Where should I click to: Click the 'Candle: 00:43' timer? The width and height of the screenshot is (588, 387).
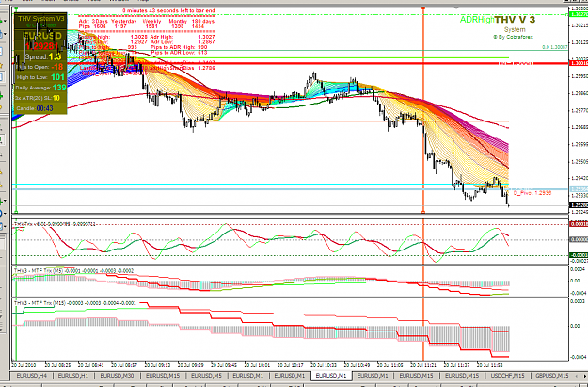[35, 108]
